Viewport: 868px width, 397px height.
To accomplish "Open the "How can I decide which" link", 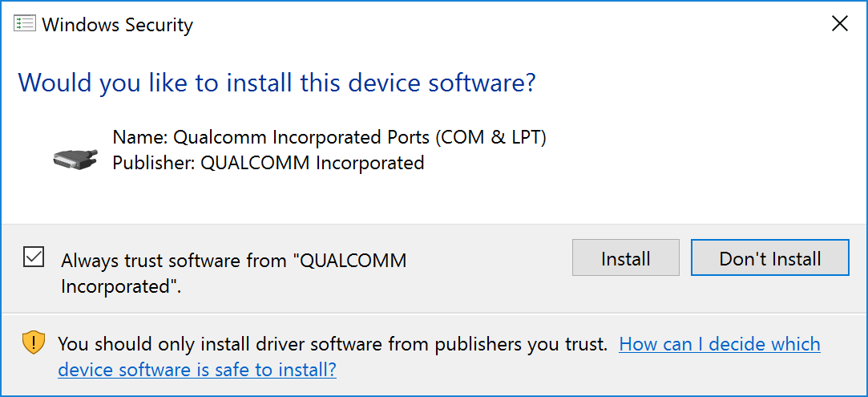I will click(720, 344).
